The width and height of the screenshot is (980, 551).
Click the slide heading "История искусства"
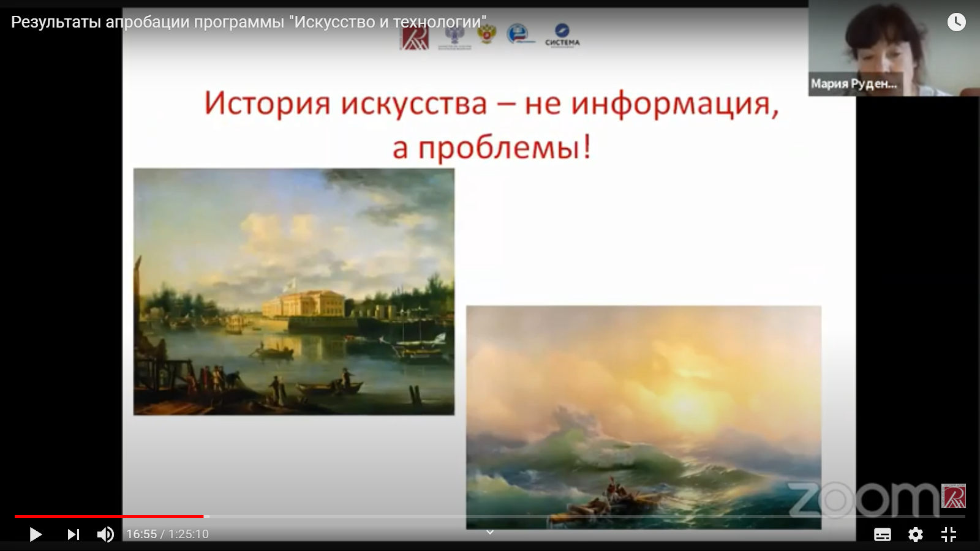[345, 103]
